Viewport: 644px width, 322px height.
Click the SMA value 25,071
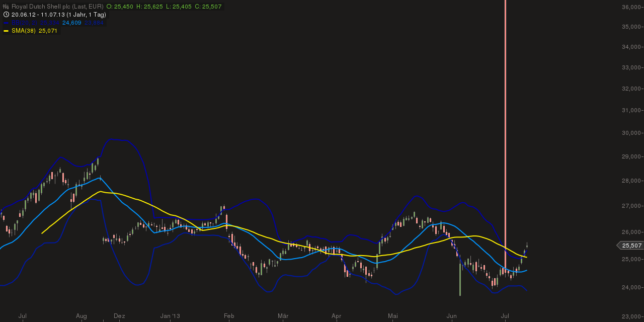tap(48, 31)
